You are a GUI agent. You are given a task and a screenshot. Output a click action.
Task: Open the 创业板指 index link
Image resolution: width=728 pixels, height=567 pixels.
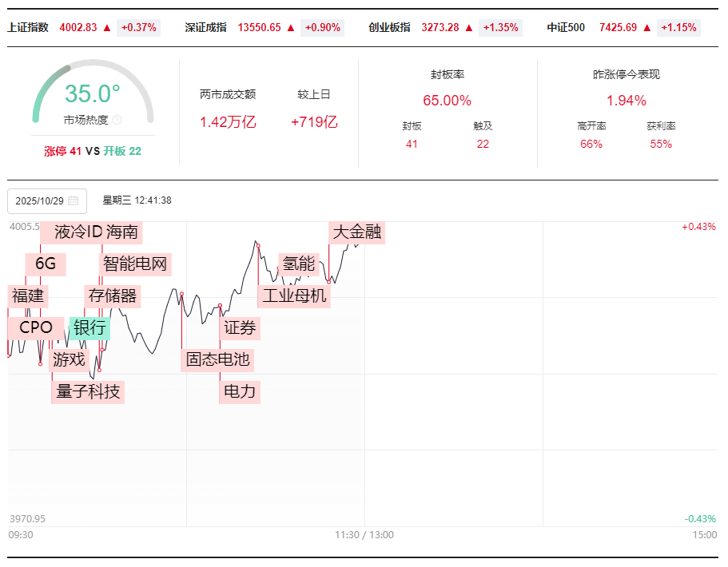pyautogui.click(x=389, y=28)
